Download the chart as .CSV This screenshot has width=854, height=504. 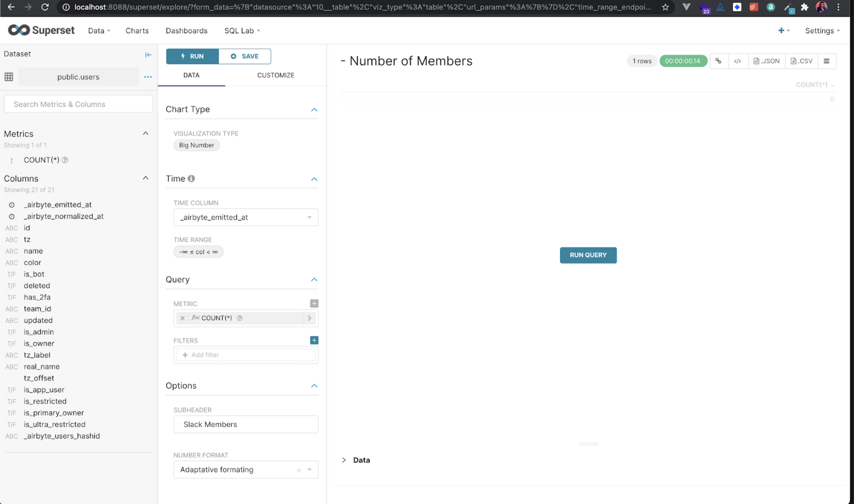click(x=802, y=61)
